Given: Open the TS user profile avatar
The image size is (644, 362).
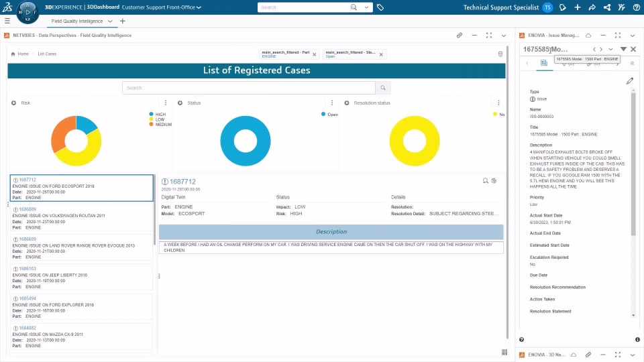Looking at the screenshot, I should (547, 7).
